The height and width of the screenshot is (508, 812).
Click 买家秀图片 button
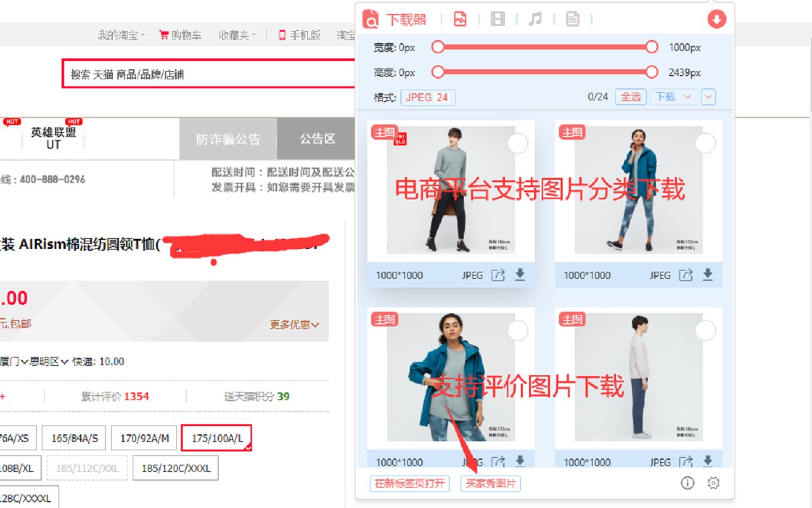[x=490, y=483]
